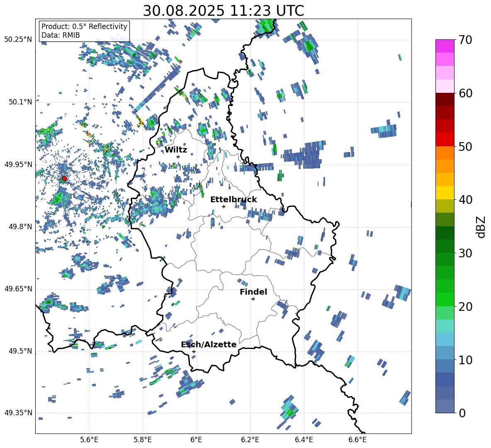
Task: Click the 6.4°E longitude label
Action: pyautogui.click(x=304, y=440)
